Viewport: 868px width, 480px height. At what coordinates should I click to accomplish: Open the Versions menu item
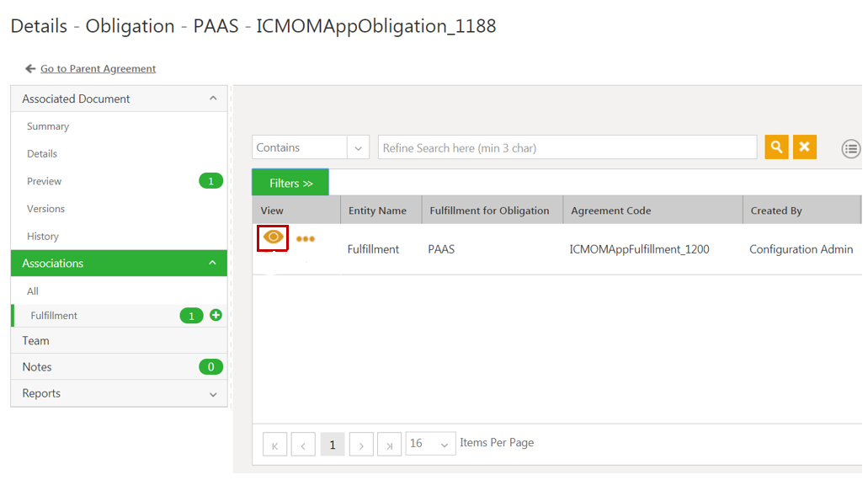coord(45,209)
